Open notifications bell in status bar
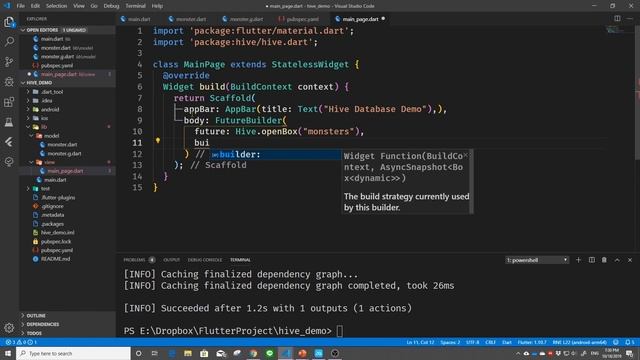Image resolution: width=640 pixels, height=360 pixels. 630,342
